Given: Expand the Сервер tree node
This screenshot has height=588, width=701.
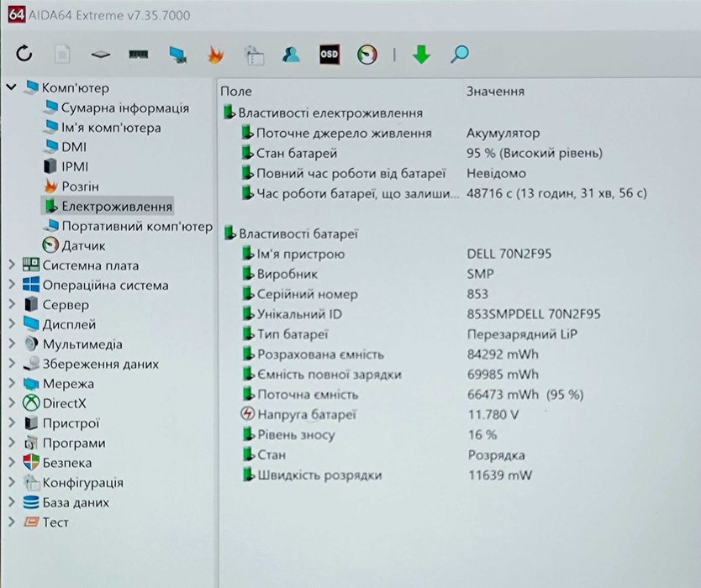Looking at the screenshot, I should [x=12, y=304].
